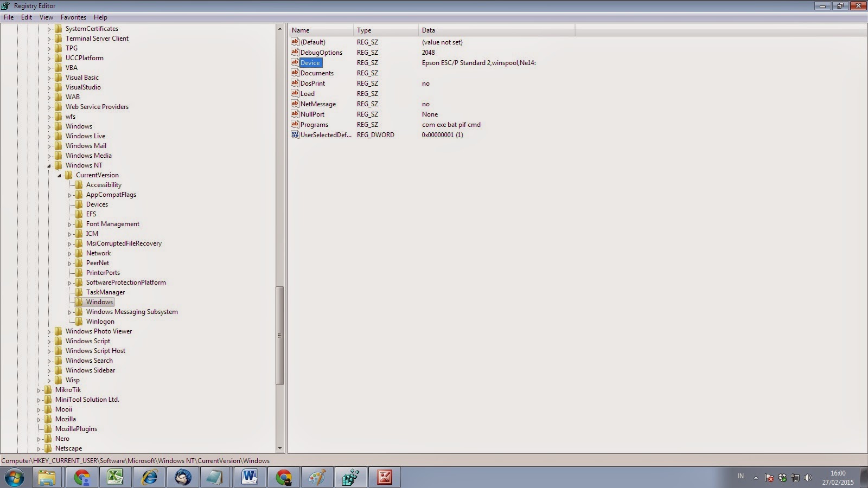Expand the ICM key
Image resolution: width=868 pixels, height=488 pixels.
69,234
